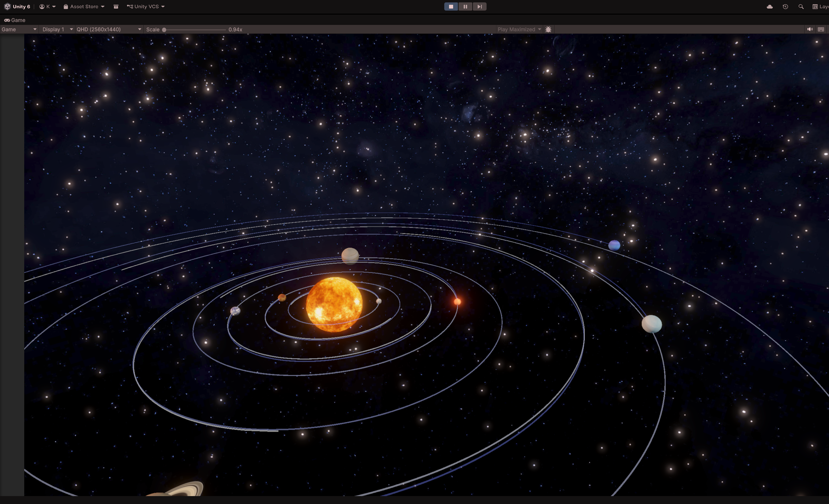Open the package archive icon

[116, 6]
